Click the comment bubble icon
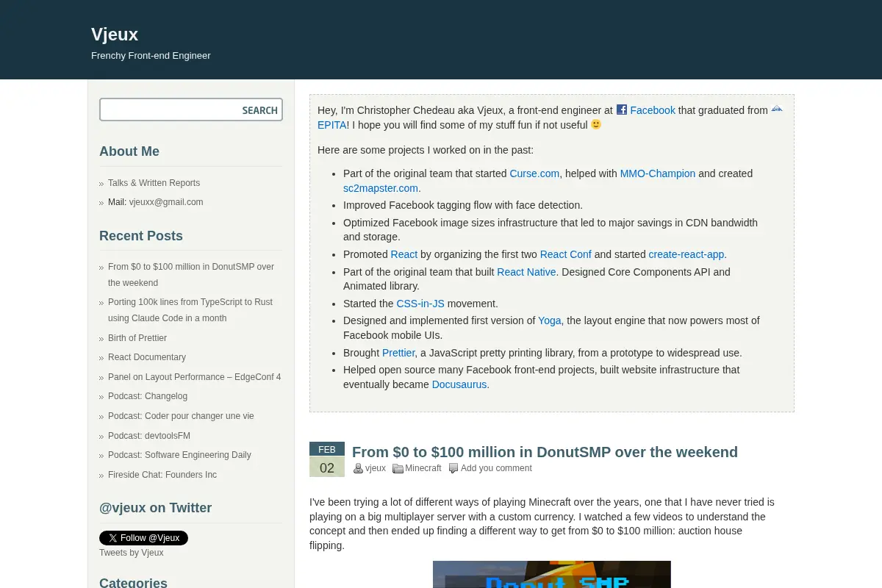 (x=453, y=468)
